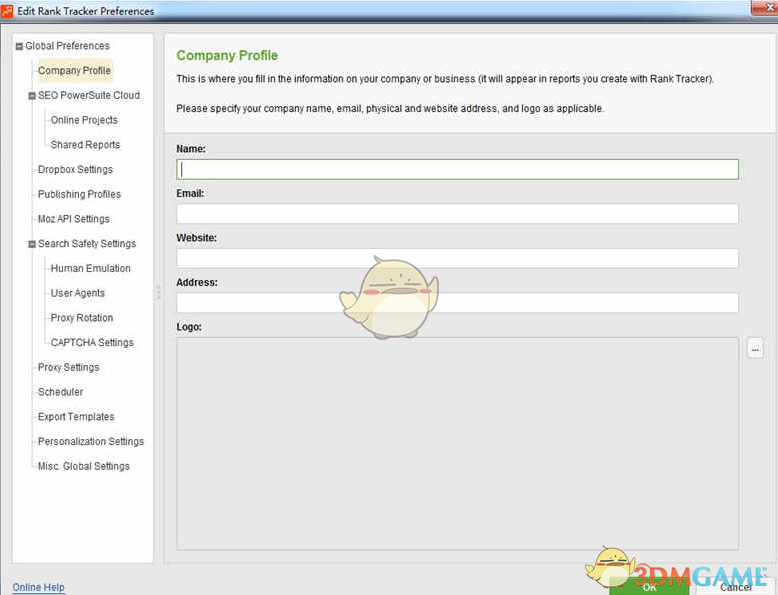Close the Edit Rank Tracker Preferences window
The width and height of the screenshot is (778, 595).
tap(765, 8)
